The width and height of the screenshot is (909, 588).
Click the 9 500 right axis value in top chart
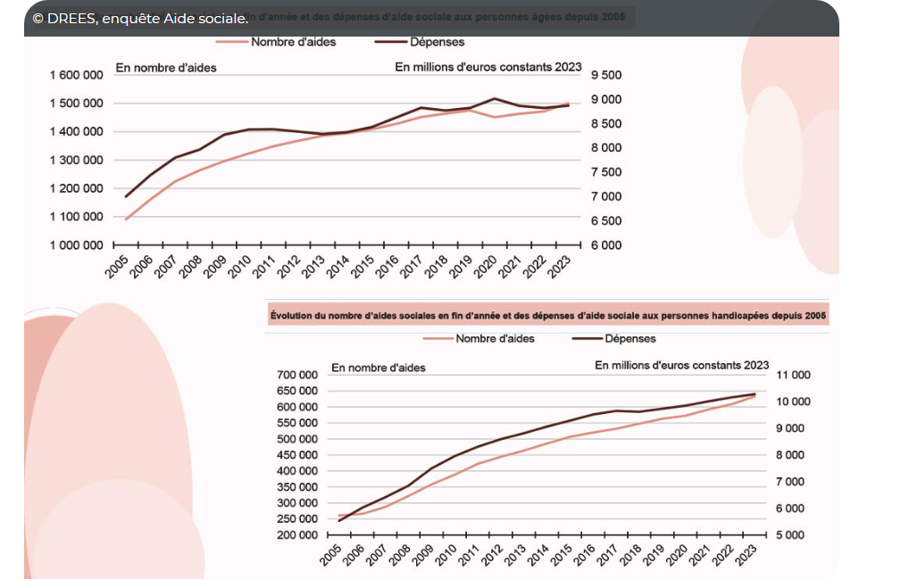pyautogui.click(x=605, y=75)
